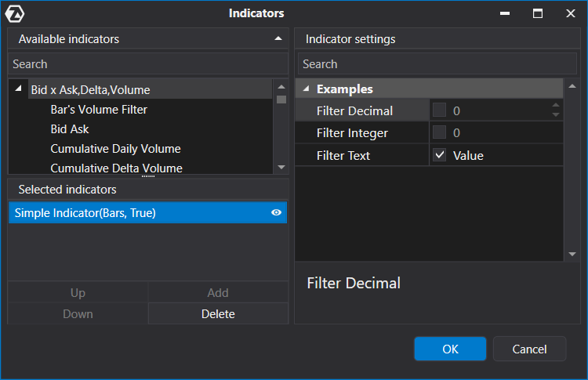588x380 pixels.
Task: Select Simple Indicator(Bars, True) entry
Action: tap(147, 212)
